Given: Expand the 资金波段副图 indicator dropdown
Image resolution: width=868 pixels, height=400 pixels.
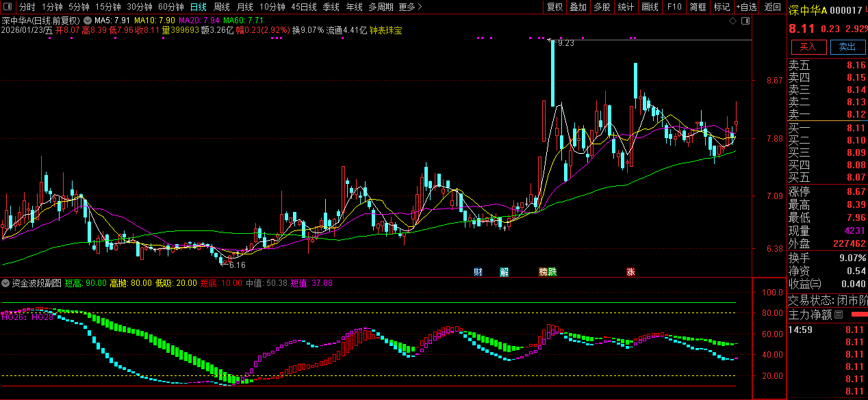Looking at the screenshot, I should 6,282.
